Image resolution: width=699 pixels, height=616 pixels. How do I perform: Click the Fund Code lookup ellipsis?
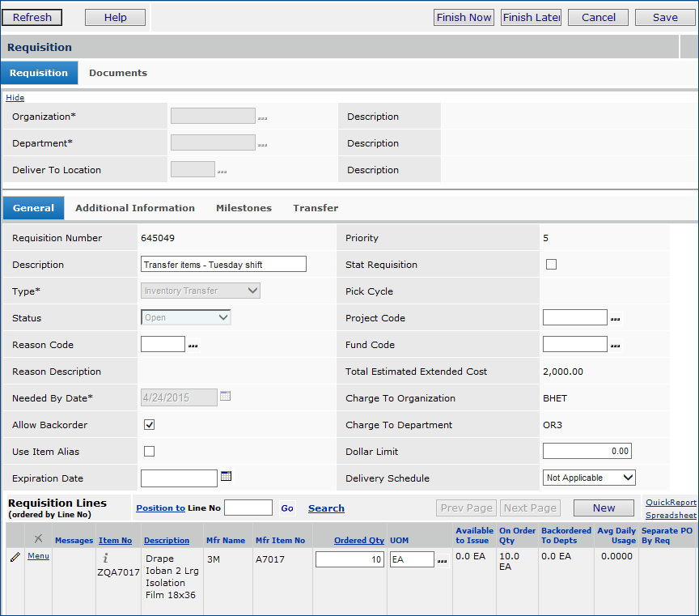pyautogui.click(x=615, y=346)
